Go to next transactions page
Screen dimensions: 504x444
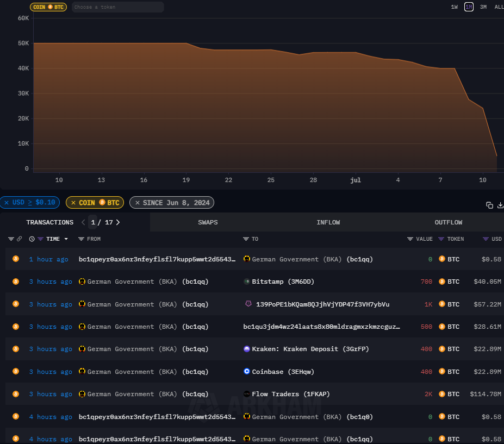coord(118,222)
